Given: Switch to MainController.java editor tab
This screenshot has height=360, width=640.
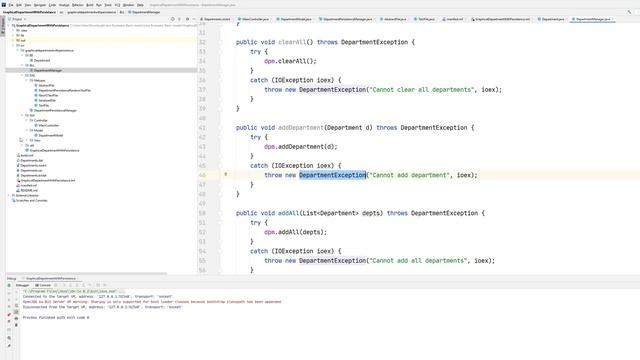Looking at the screenshot, I should 256,19.
